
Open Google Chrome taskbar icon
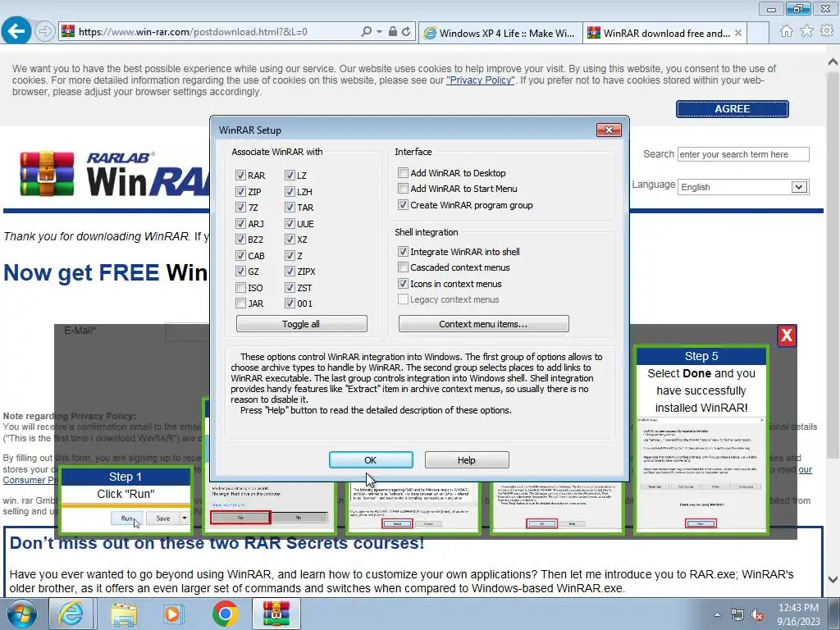tap(225, 614)
